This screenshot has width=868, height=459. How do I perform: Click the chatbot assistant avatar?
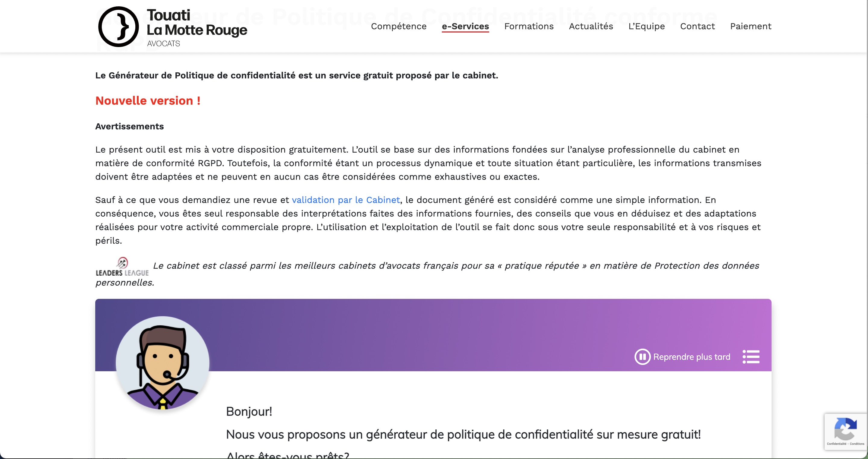point(162,363)
